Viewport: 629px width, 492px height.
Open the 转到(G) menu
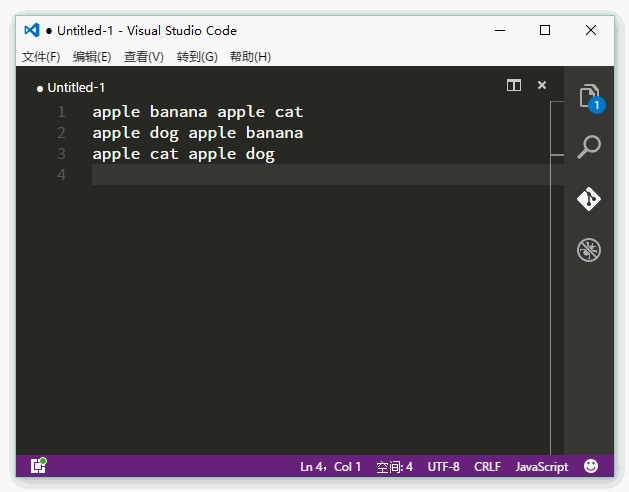point(197,57)
